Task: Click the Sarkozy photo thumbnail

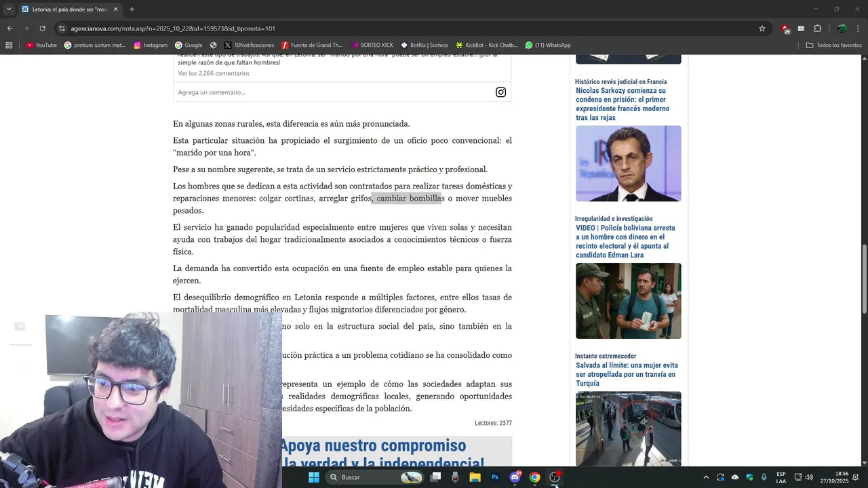Action: click(x=629, y=163)
